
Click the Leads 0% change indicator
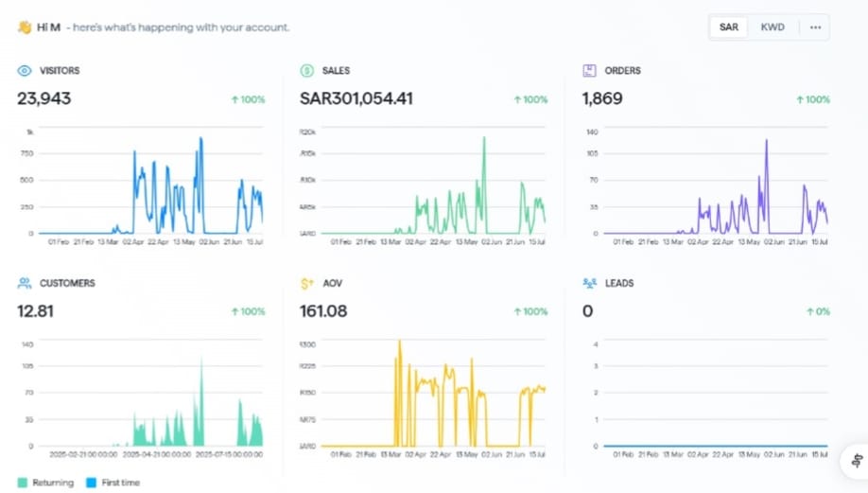(817, 311)
